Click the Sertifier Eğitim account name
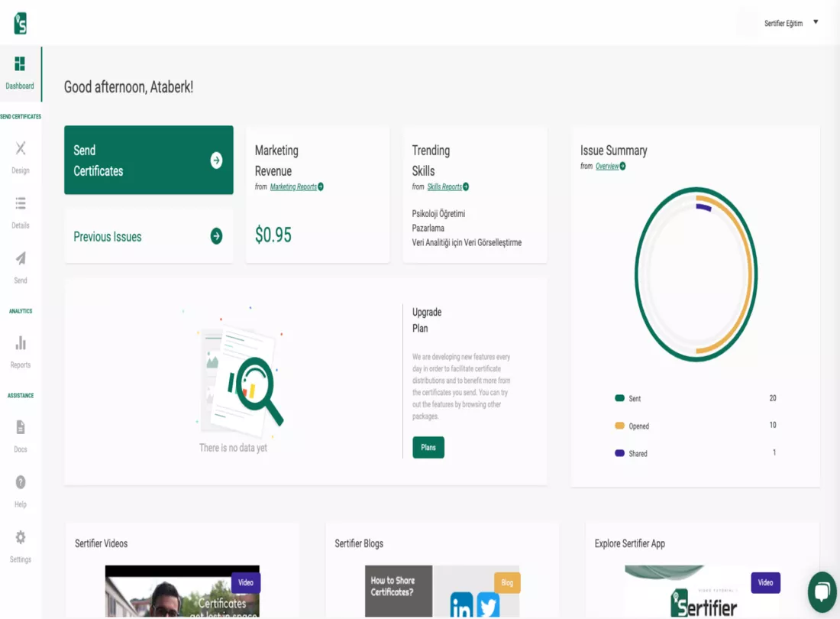840x619 pixels. coord(783,23)
